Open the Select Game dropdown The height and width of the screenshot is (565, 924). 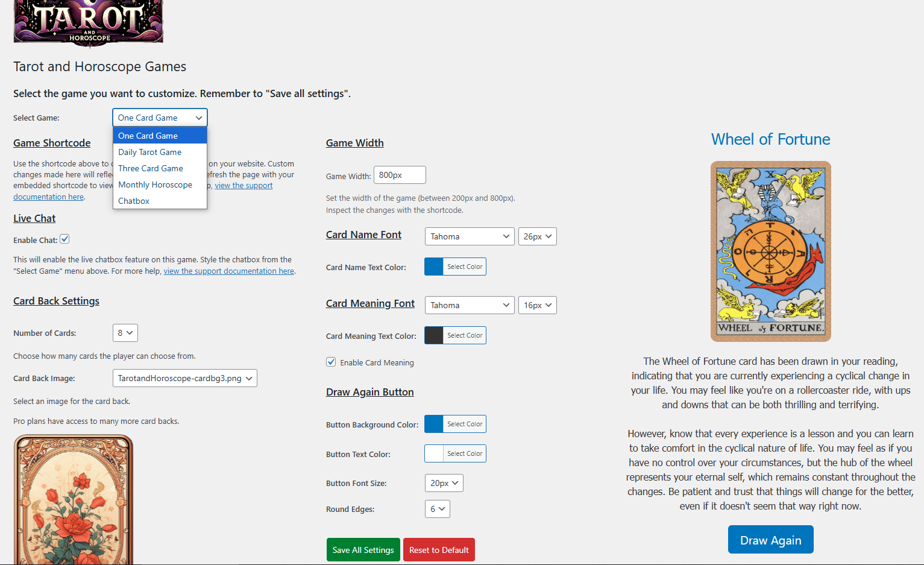pyautogui.click(x=160, y=118)
